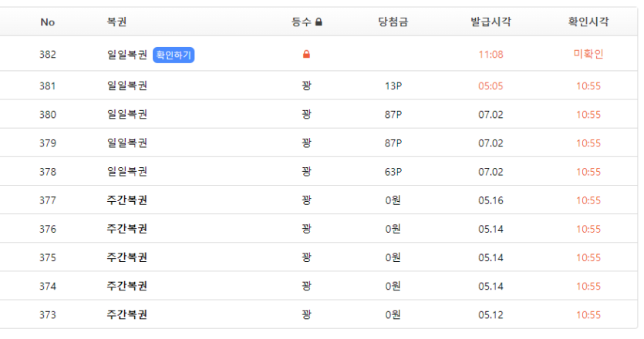Click 일일복권 in row 378

127,172
